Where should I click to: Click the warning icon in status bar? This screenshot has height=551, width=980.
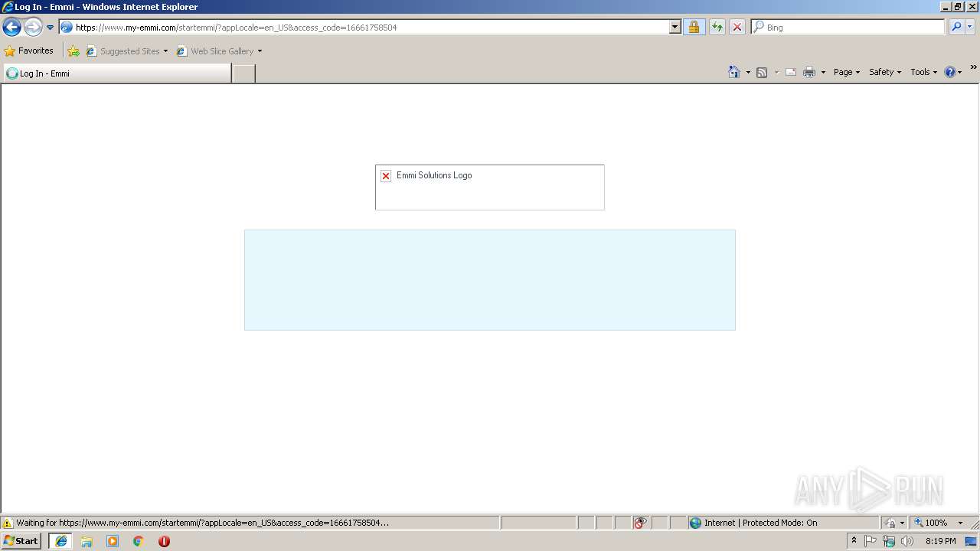pyautogui.click(x=8, y=523)
